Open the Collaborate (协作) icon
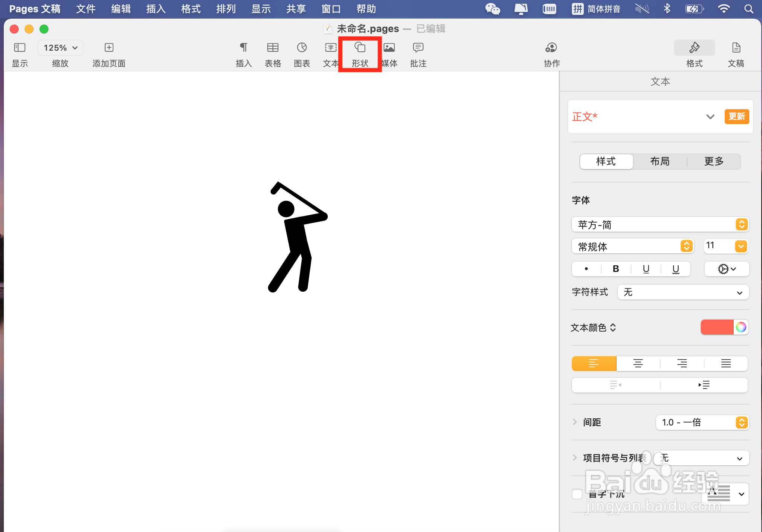 (551, 48)
